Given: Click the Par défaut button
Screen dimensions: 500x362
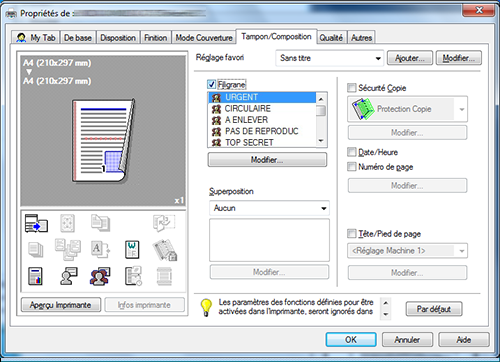Looking at the screenshot, I should 434,309.
